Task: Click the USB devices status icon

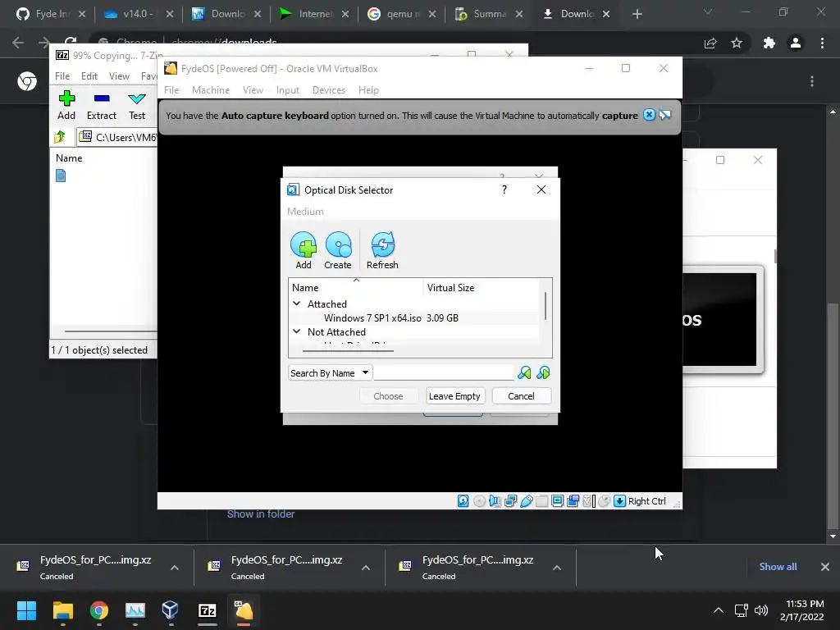Action: click(x=527, y=501)
